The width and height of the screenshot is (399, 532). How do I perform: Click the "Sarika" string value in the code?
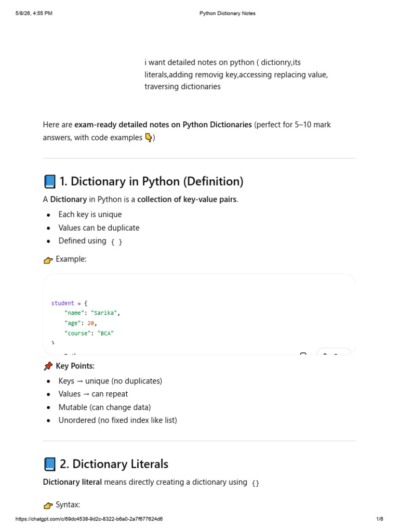(104, 313)
